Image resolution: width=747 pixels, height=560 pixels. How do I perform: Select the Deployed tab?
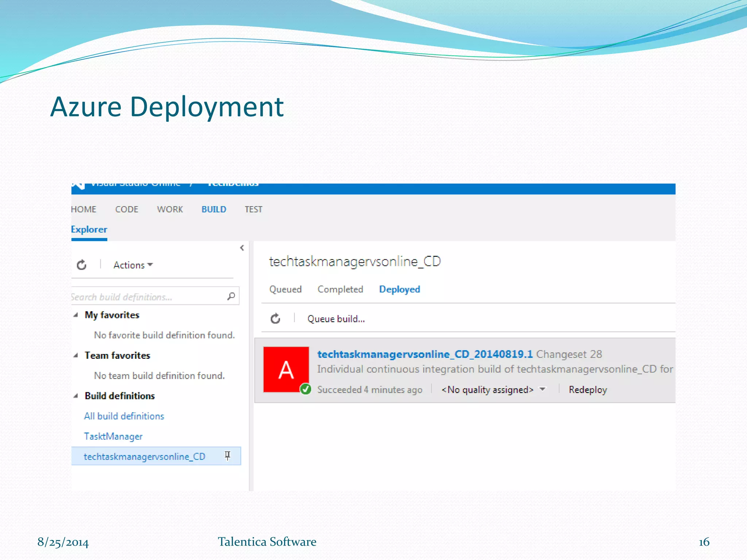[399, 289]
